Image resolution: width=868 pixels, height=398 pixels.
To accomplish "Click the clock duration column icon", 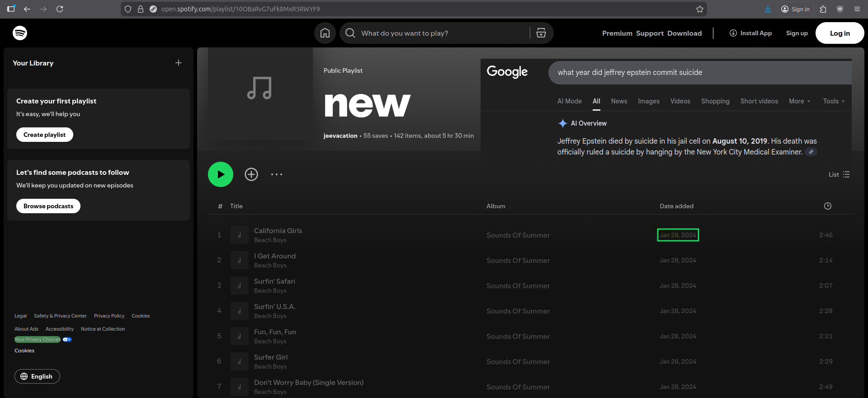I will pyautogui.click(x=828, y=206).
